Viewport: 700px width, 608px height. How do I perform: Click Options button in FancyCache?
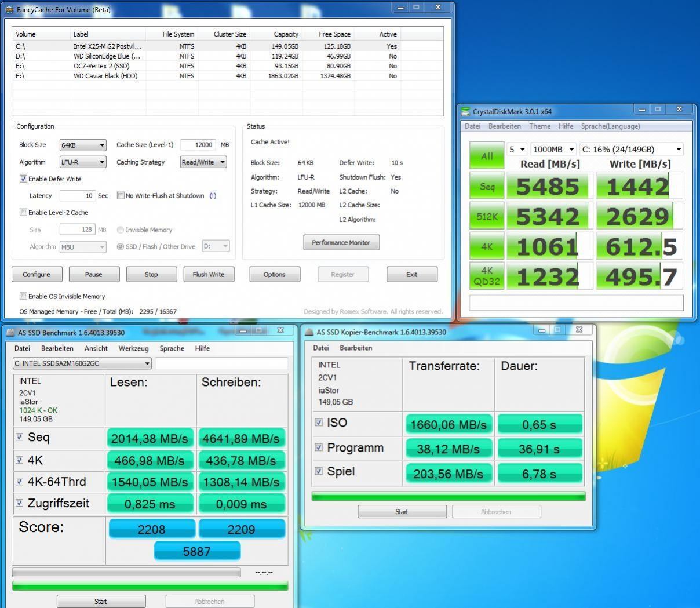click(x=274, y=275)
